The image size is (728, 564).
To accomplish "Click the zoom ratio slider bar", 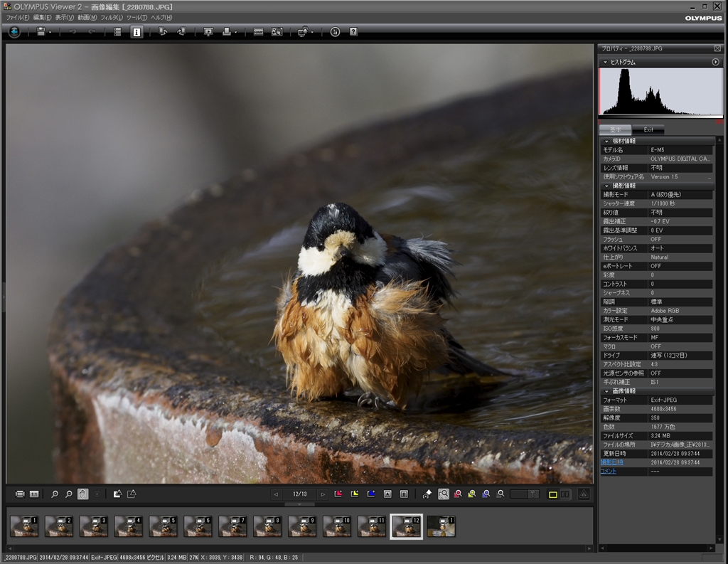I will click(524, 494).
